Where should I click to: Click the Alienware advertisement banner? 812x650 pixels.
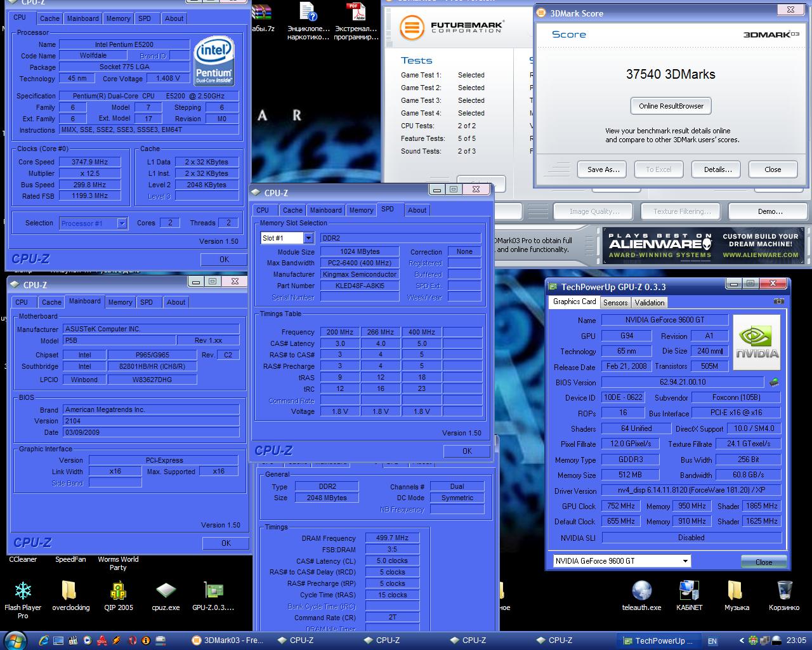click(703, 246)
